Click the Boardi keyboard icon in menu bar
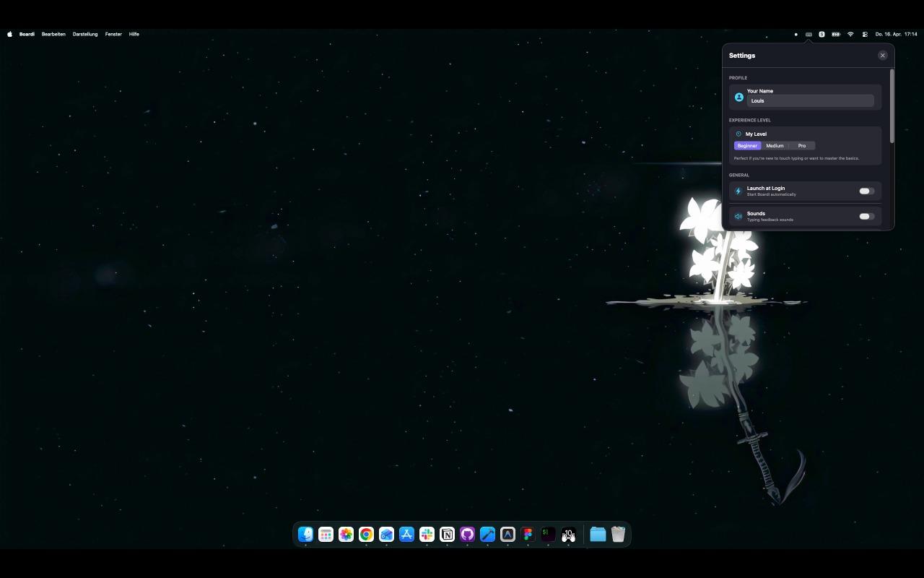The width and height of the screenshot is (924, 578). tap(808, 34)
